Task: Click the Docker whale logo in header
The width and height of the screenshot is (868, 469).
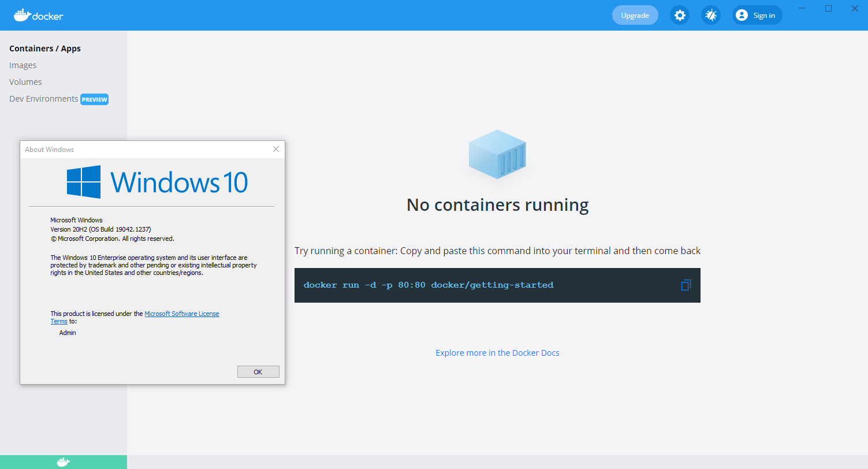Action: (39, 15)
